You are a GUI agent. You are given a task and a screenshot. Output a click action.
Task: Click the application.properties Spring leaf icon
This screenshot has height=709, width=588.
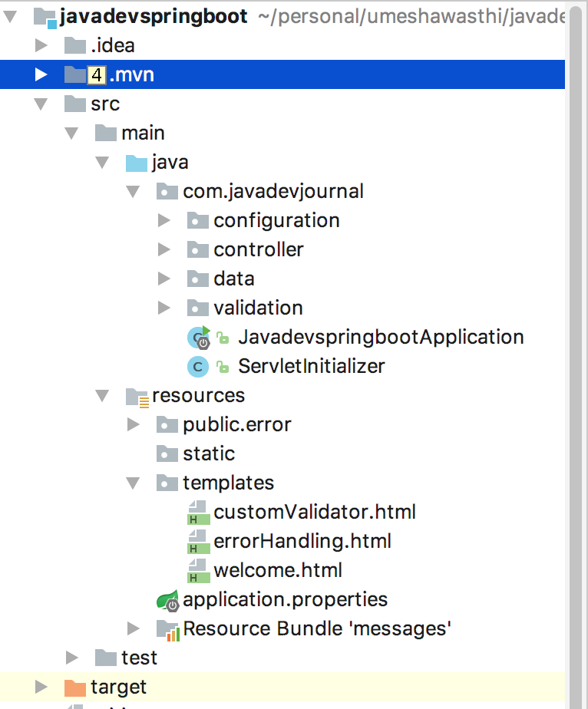coord(167,600)
